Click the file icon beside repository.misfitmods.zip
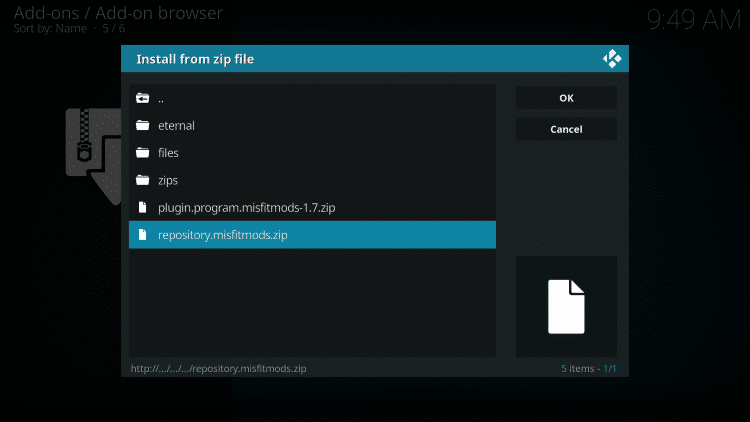Image resolution: width=750 pixels, height=422 pixels. point(142,235)
